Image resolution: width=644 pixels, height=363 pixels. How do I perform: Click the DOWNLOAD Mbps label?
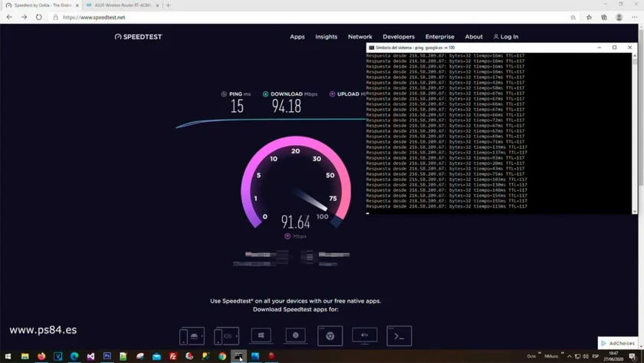tap(290, 94)
